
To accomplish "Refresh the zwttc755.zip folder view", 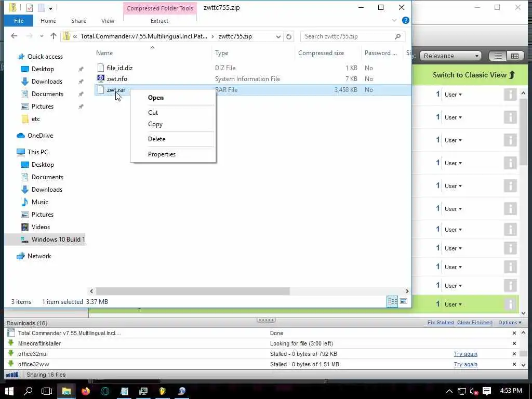I will pos(289,36).
